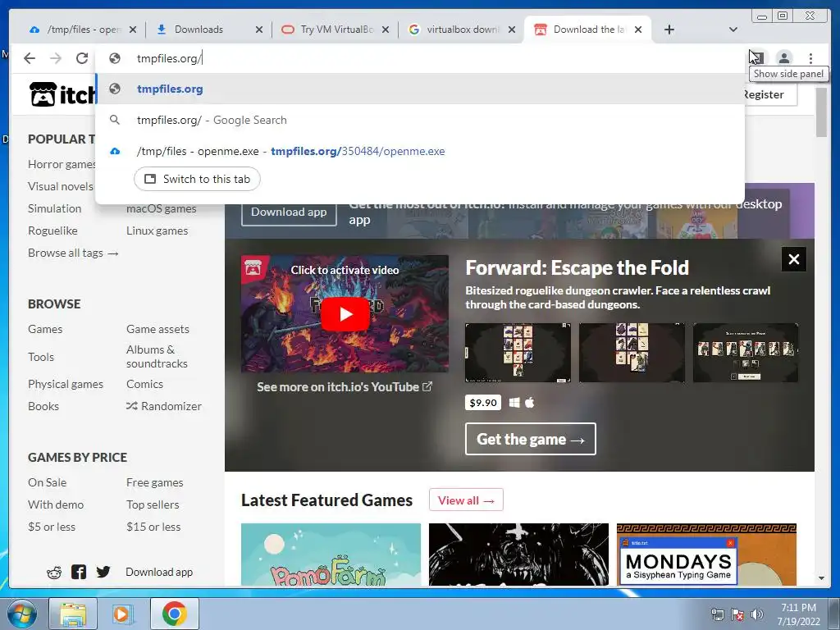Open Windows Explorer from taskbar
This screenshot has height=630, width=840.
(73, 614)
